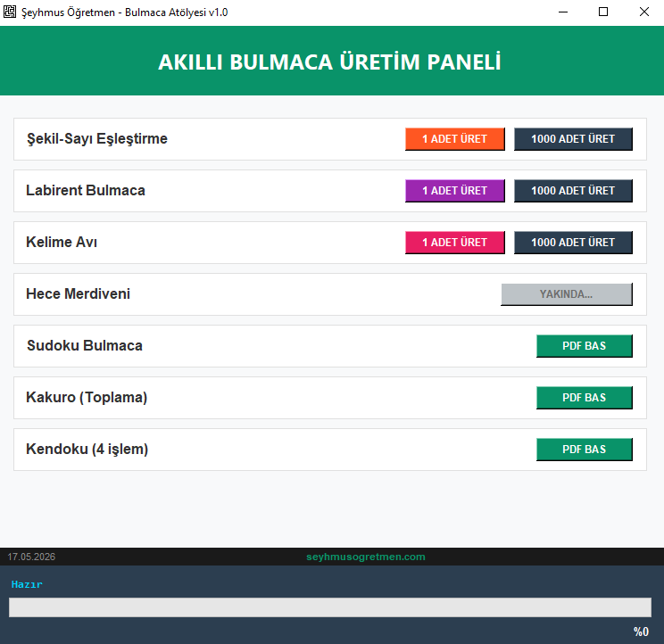
Task: Click the Kendoku (4 işlem) label
Action: point(87,449)
